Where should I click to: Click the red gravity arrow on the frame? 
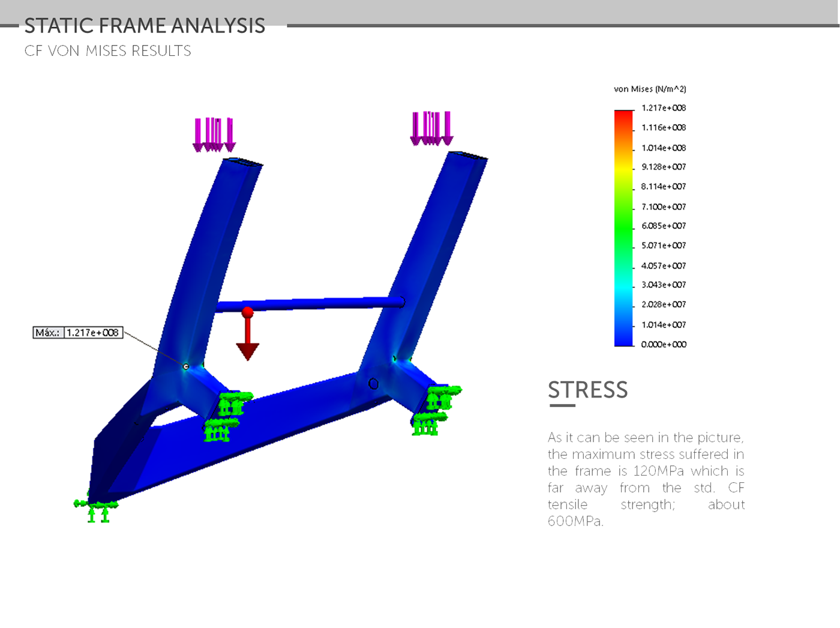click(247, 336)
